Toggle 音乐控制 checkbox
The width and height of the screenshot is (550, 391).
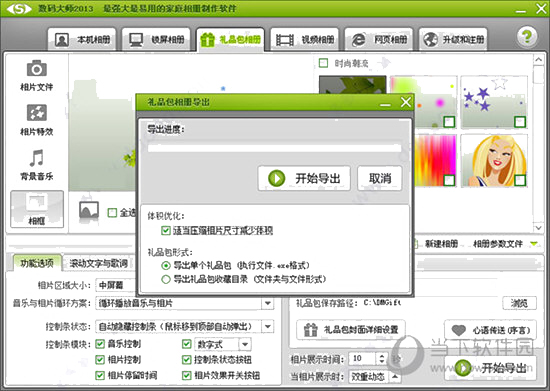[100, 344]
